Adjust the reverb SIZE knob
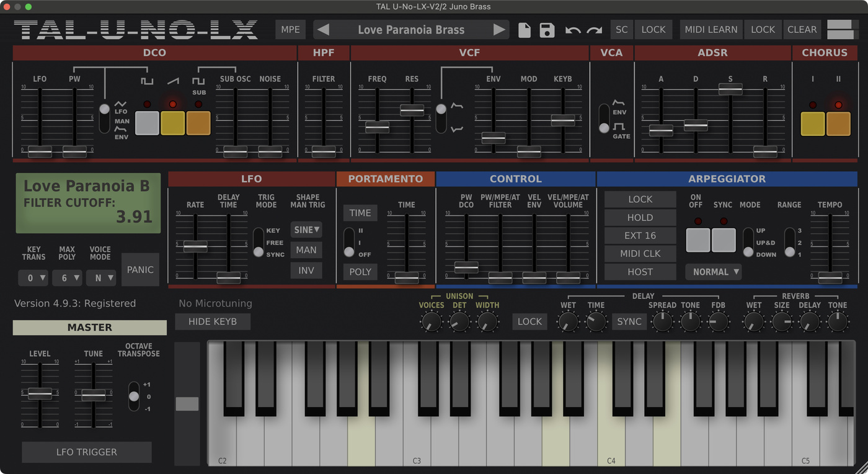Image resolution: width=868 pixels, height=474 pixels. [782, 321]
